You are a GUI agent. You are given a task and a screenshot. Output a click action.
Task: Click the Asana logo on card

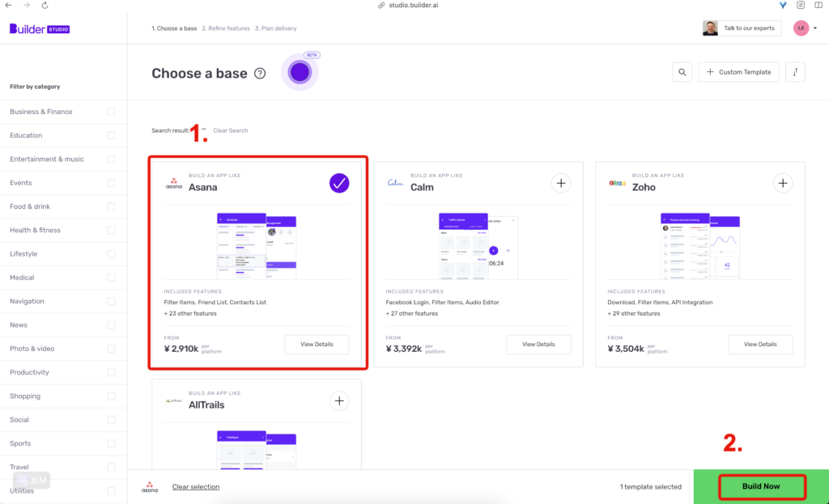pyautogui.click(x=173, y=184)
